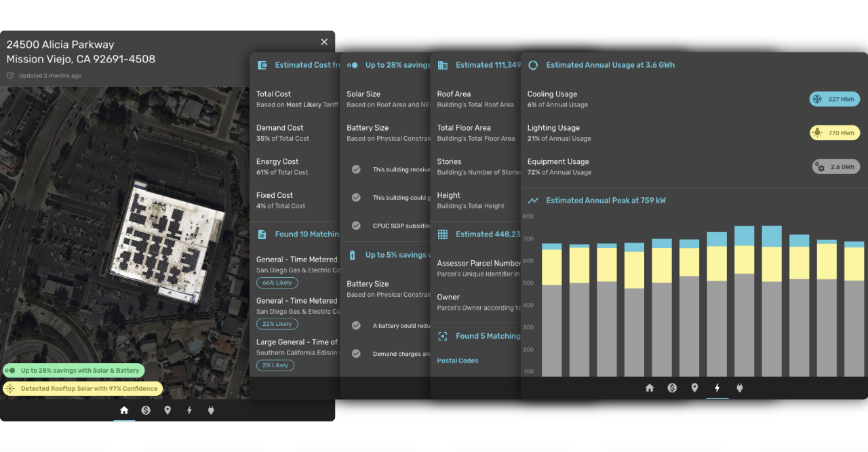Open the home tab in the address panel
Screen dimensions: 868x452
coord(124,410)
